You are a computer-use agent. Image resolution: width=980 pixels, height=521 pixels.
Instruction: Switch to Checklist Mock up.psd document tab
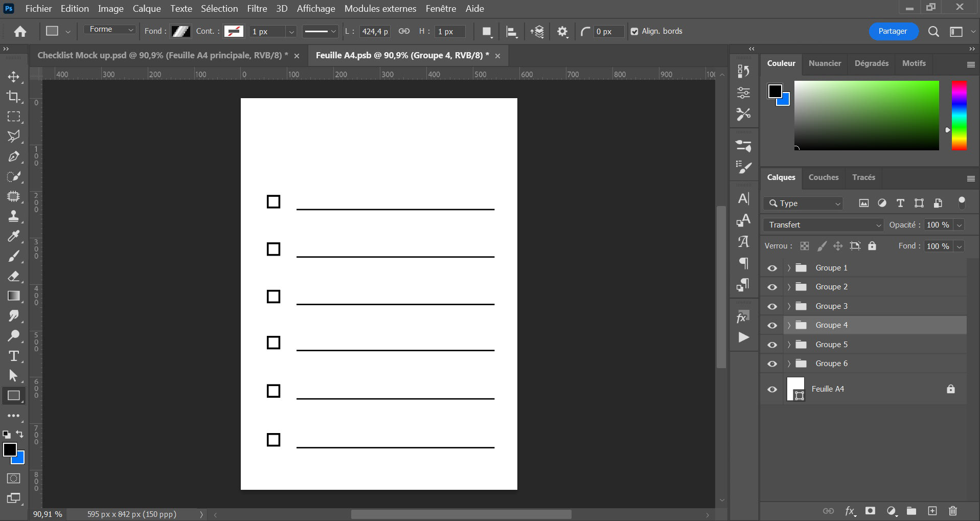(163, 55)
